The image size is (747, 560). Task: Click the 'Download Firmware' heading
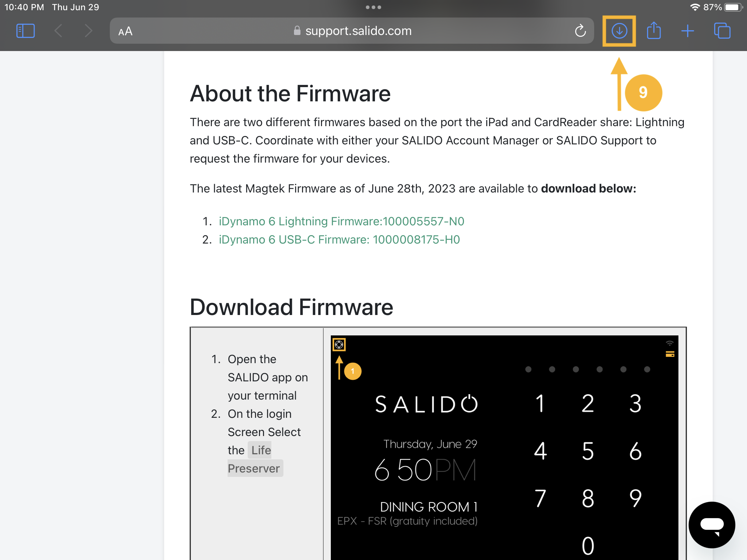291,307
